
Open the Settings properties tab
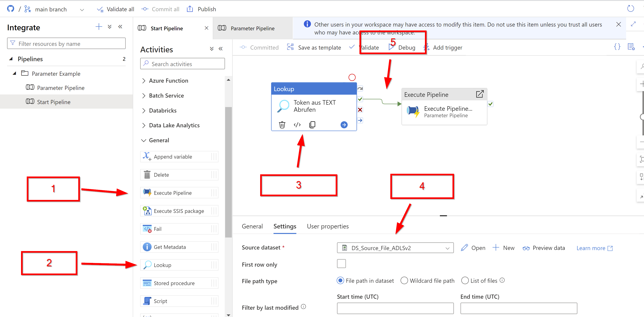(285, 226)
